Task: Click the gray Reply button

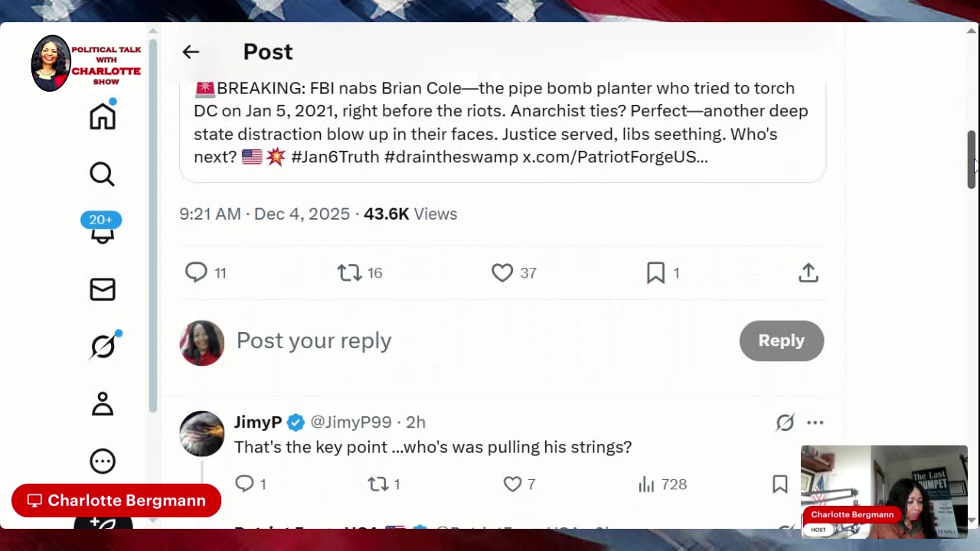Action: point(781,341)
